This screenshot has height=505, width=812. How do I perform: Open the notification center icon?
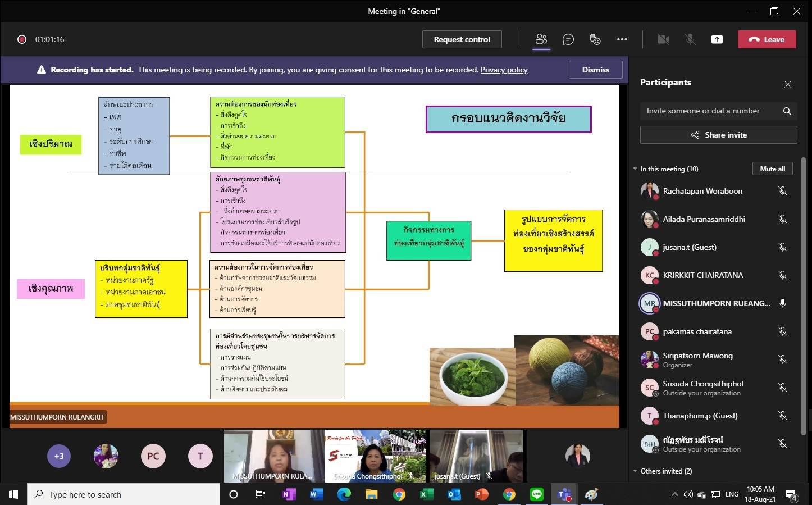[x=791, y=494]
